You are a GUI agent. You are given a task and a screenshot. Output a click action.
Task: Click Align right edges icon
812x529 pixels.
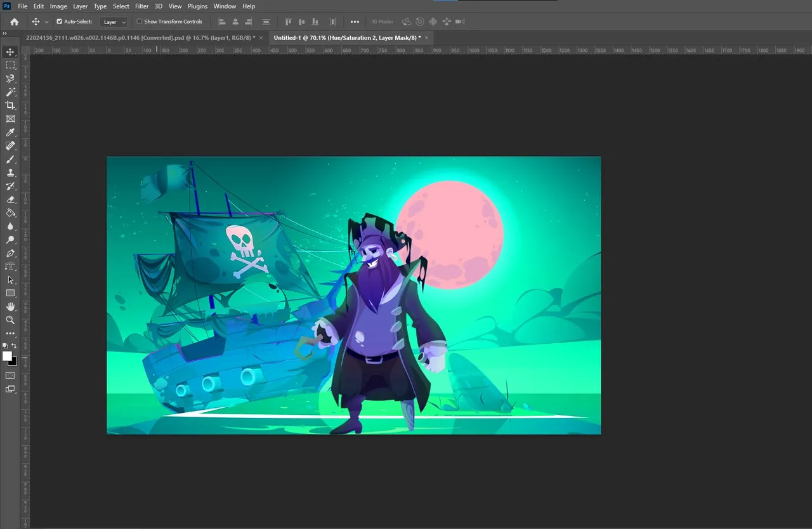click(249, 22)
